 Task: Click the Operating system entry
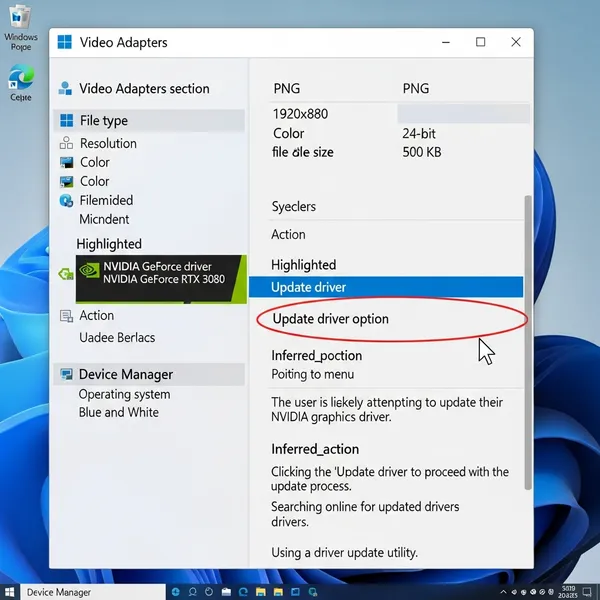tap(124, 394)
